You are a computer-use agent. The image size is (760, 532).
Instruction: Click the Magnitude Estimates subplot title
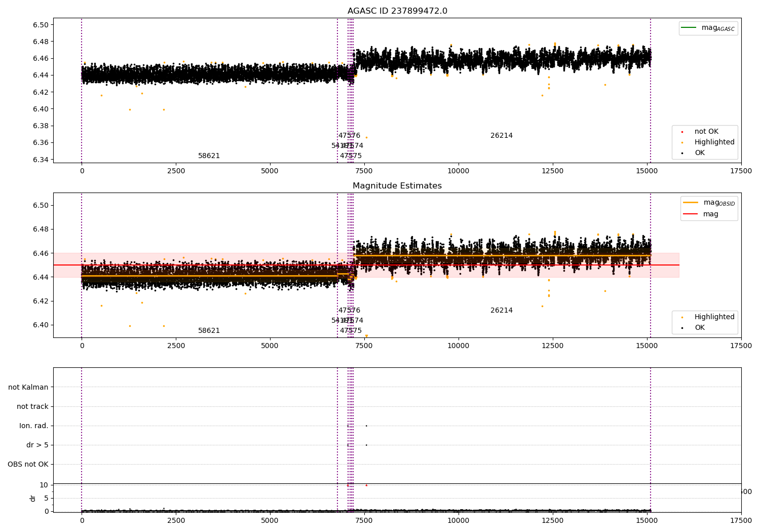click(x=397, y=186)
